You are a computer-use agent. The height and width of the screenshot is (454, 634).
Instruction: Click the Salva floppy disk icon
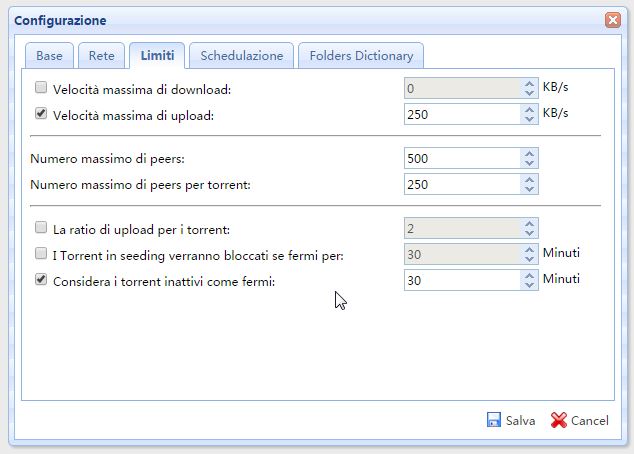pyautogui.click(x=494, y=420)
